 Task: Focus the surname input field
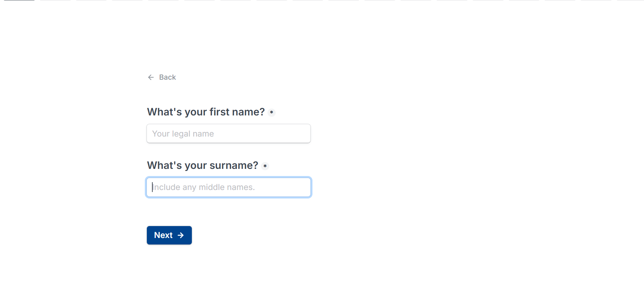coord(228,187)
